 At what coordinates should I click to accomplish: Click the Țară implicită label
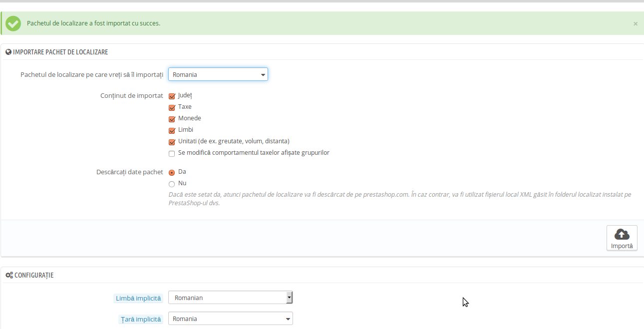(x=141, y=319)
